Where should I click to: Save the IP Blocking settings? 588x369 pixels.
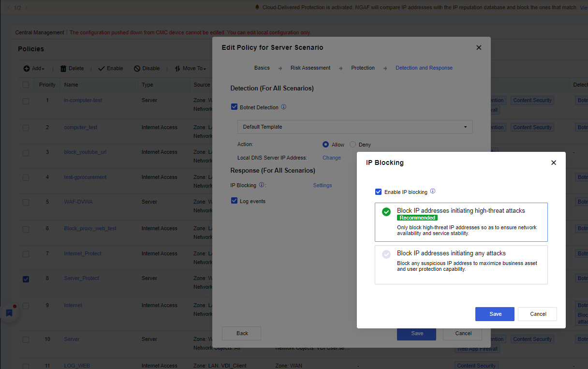[495, 314]
